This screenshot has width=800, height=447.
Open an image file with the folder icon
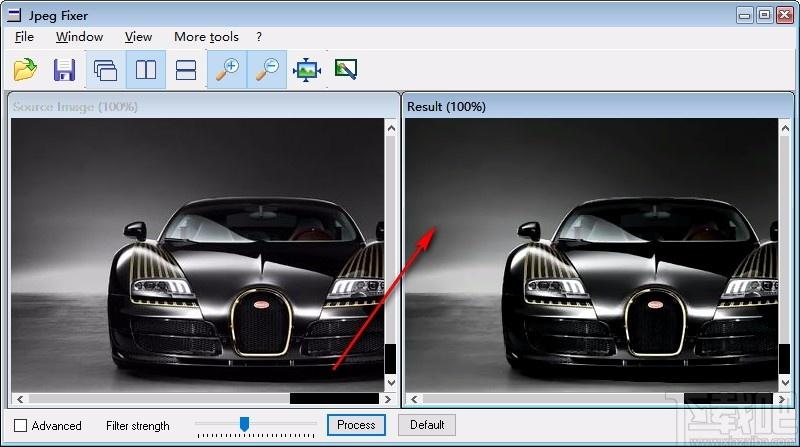coord(25,69)
